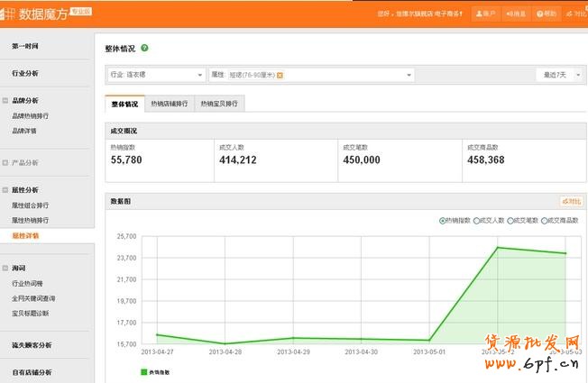This screenshot has height=383, width=588.
Task: Click the 对比 icon in top header
Action: [575, 14]
